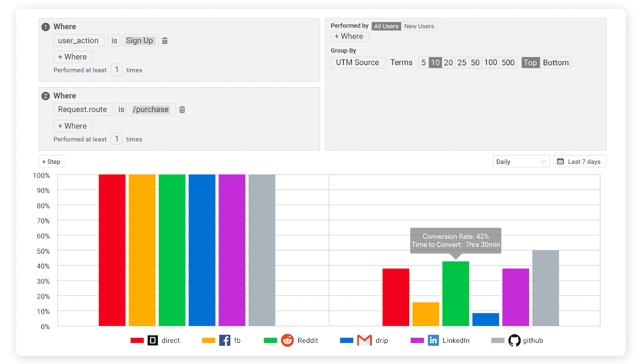642x364 pixels.
Task: Click the 'Conversion Rate: 42%' tooltip
Action: [456, 240]
